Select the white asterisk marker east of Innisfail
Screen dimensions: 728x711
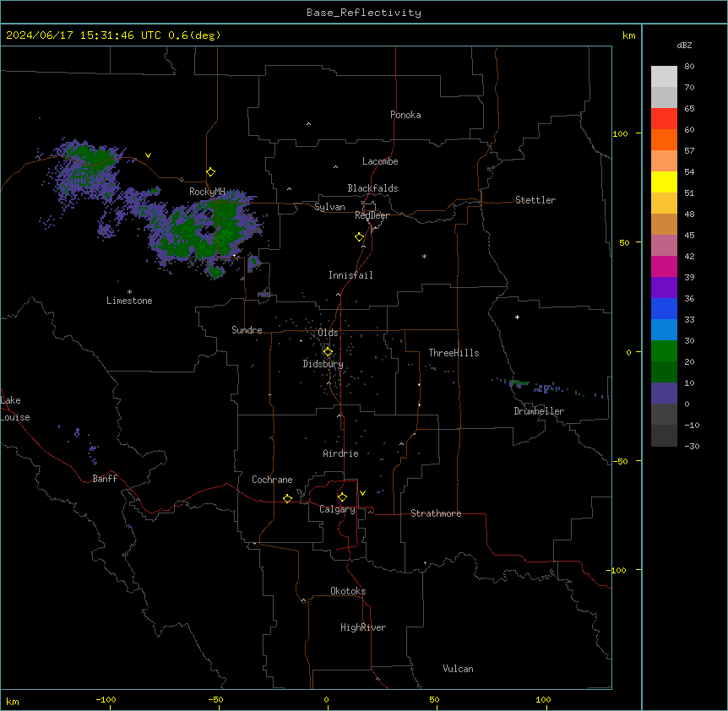[424, 256]
